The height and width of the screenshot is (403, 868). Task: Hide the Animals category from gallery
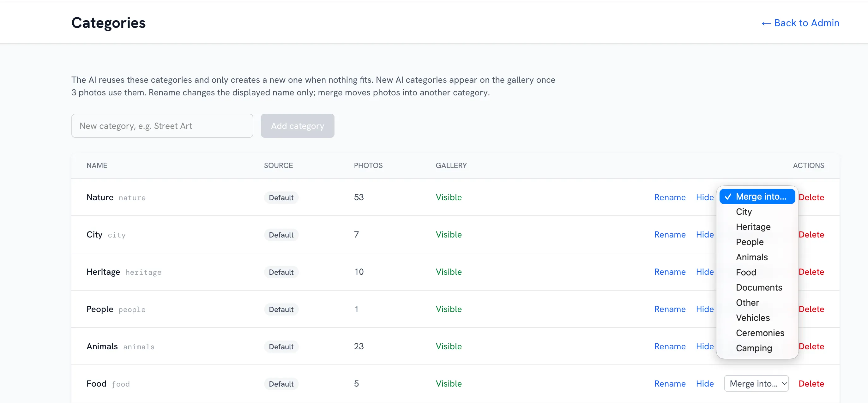[705, 346]
